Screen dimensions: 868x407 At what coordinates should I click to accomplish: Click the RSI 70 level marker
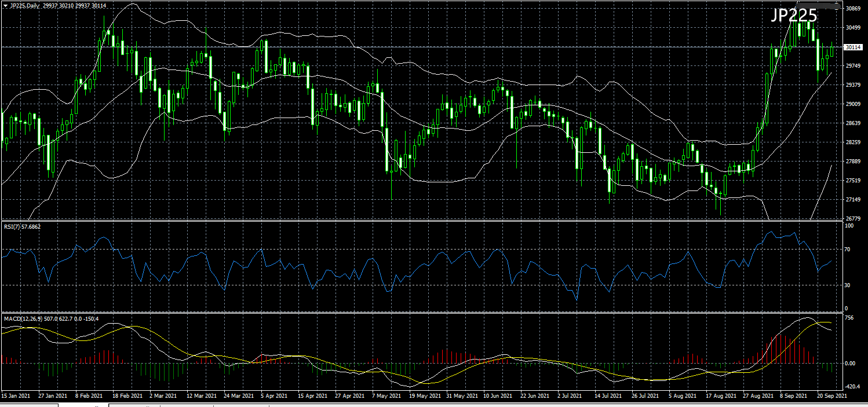pos(847,250)
